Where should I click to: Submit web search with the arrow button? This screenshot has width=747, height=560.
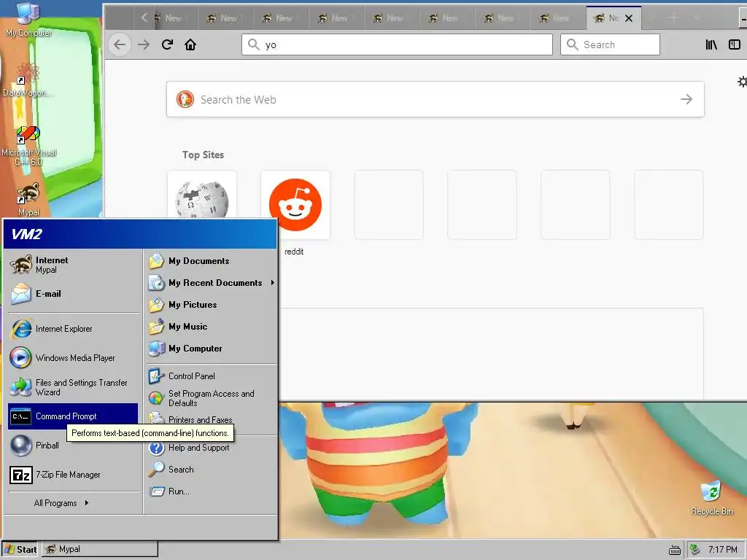click(686, 99)
